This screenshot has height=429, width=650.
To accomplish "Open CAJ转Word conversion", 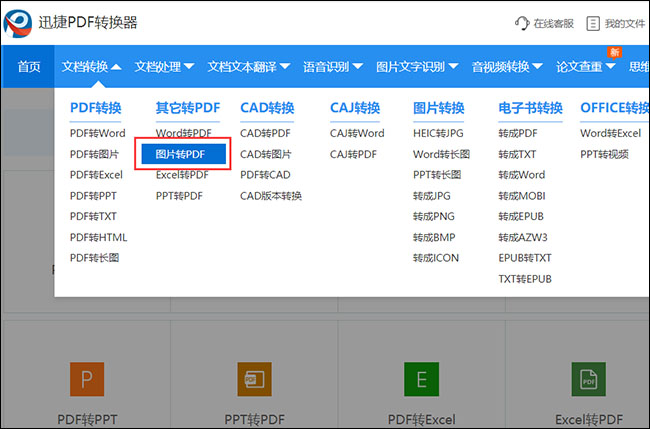I will [x=357, y=133].
